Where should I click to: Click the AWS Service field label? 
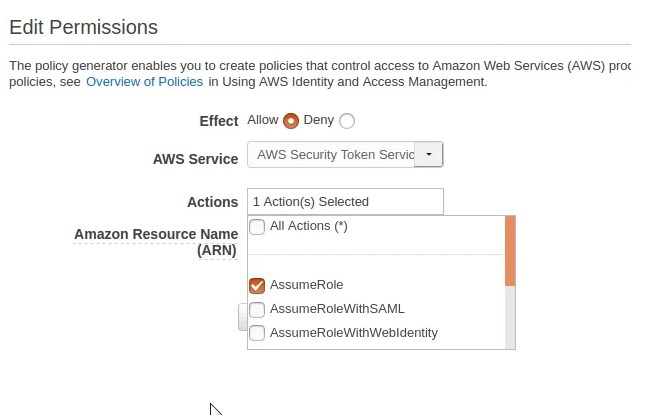tap(195, 159)
